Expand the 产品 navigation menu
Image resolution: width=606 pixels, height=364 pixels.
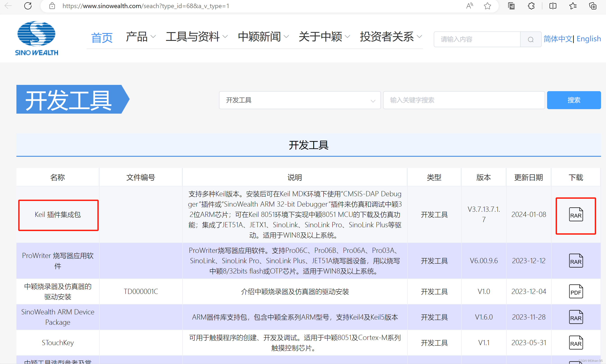141,37
